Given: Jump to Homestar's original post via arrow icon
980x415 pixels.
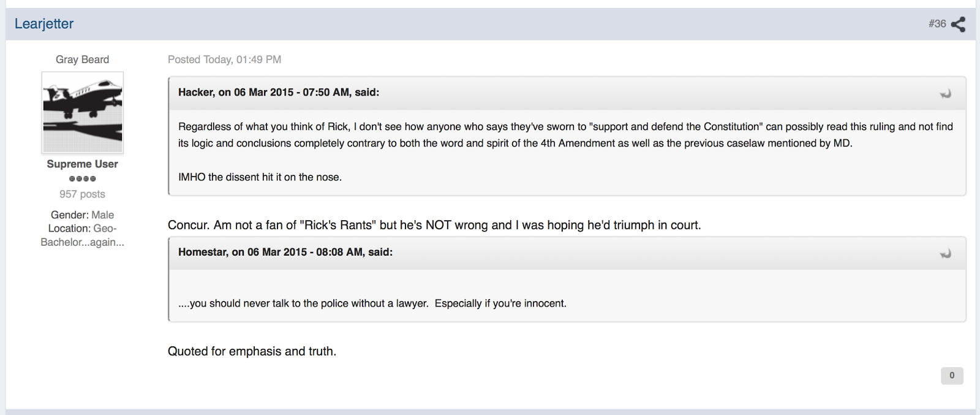Looking at the screenshot, I should [x=946, y=254].
